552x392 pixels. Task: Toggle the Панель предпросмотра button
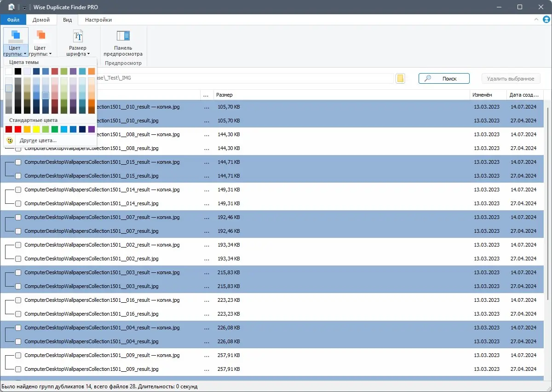point(123,42)
